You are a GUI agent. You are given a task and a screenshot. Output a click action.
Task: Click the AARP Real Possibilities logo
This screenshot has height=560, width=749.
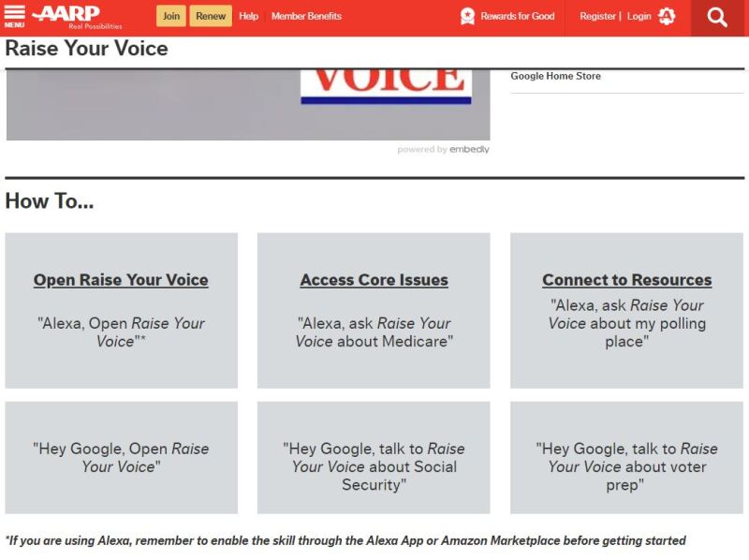pyautogui.click(x=77, y=17)
